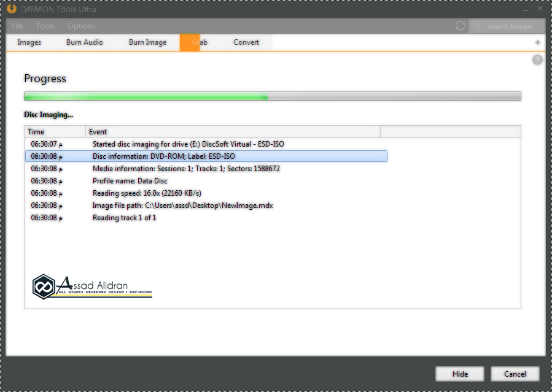
Task: Select the 'Reading track 1 of 1' row
Action: 206,218
